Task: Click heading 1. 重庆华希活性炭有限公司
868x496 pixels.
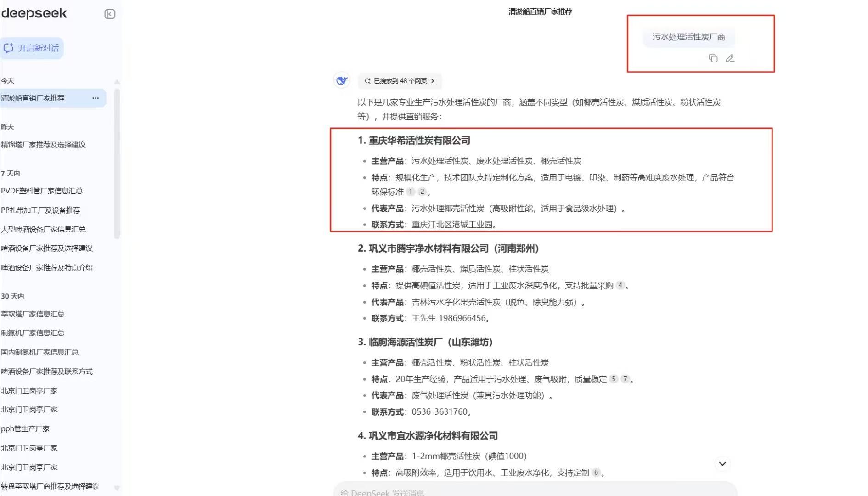Action: click(414, 141)
